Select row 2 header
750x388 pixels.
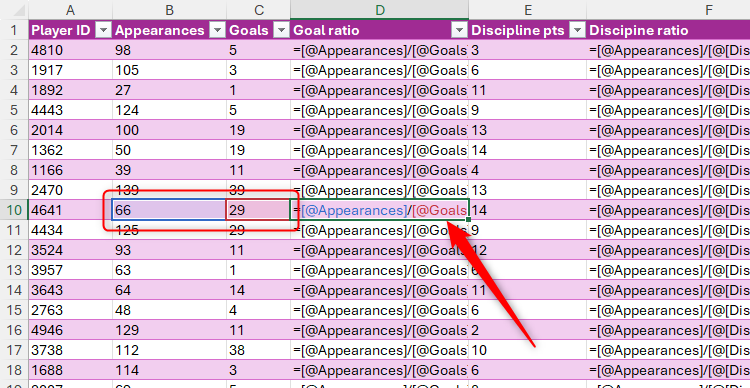coord(14,50)
